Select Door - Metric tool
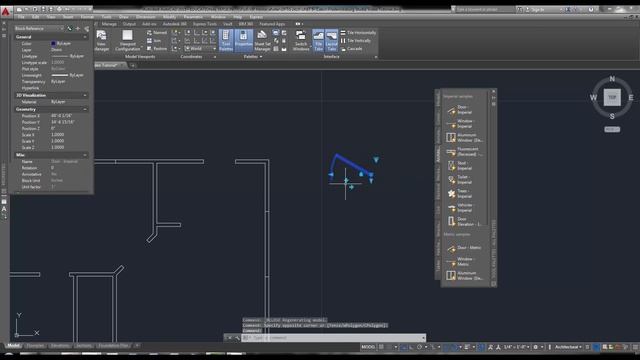 (x=464, y=248)
